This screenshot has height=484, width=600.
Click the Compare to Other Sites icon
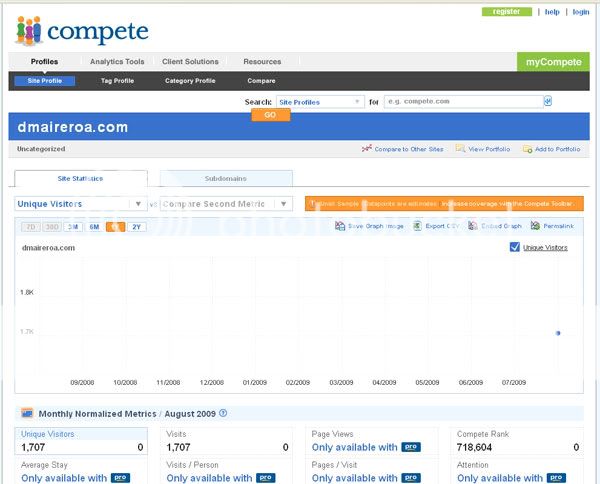367,148
